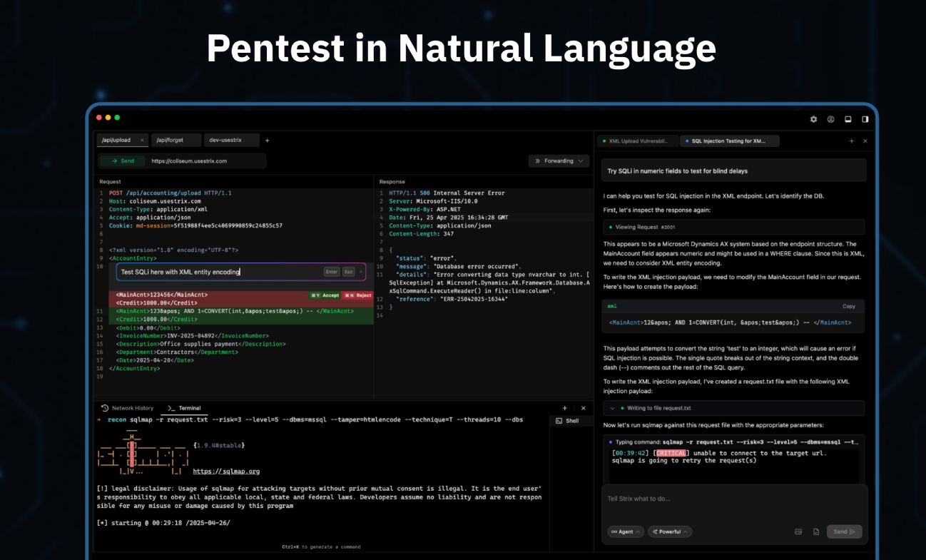Add a new terminal session
Image resolution: width=926 pixels, height=560 pixels.
565,408
